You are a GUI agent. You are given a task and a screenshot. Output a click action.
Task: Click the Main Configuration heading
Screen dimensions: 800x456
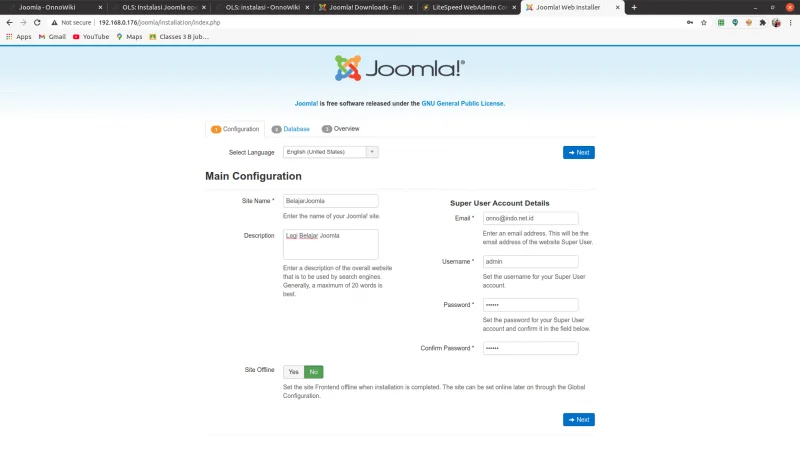click(254, 176)
